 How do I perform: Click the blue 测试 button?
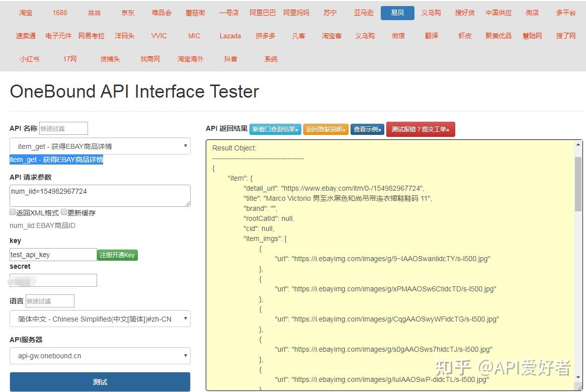click(x=100, y=382)
